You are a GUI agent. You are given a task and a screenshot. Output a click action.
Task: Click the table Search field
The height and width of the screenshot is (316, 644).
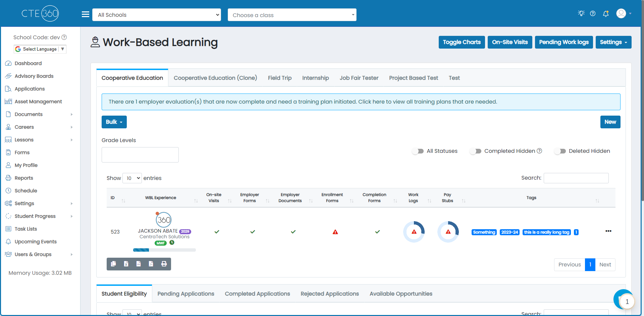[x=576, y=178]
